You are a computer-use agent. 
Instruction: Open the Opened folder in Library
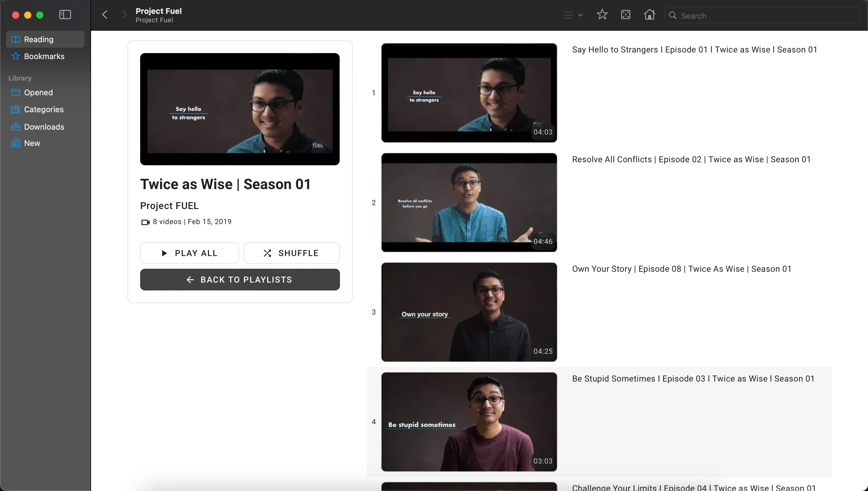(x=38, y=92)
